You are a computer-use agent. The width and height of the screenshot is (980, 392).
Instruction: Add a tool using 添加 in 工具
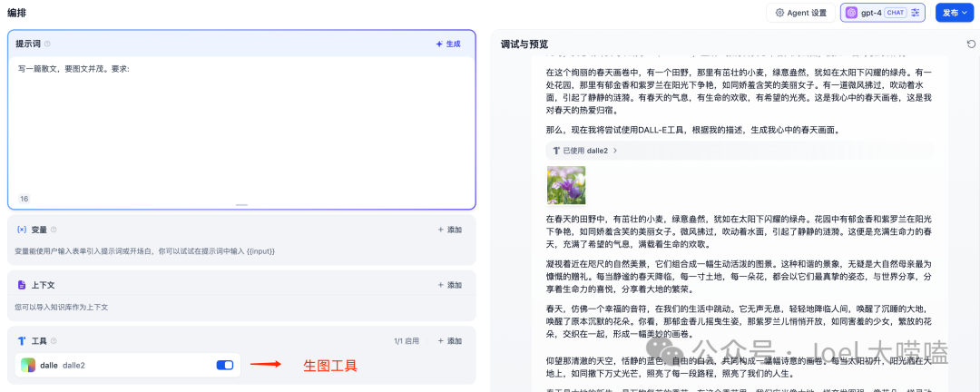pos(450,341)
